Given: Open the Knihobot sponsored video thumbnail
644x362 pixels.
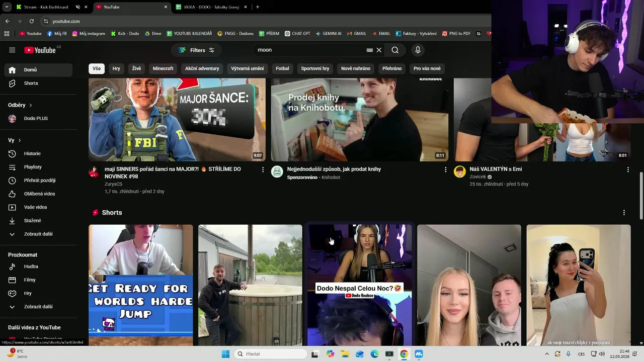Looking at the screenshot, I should (360, 120).
